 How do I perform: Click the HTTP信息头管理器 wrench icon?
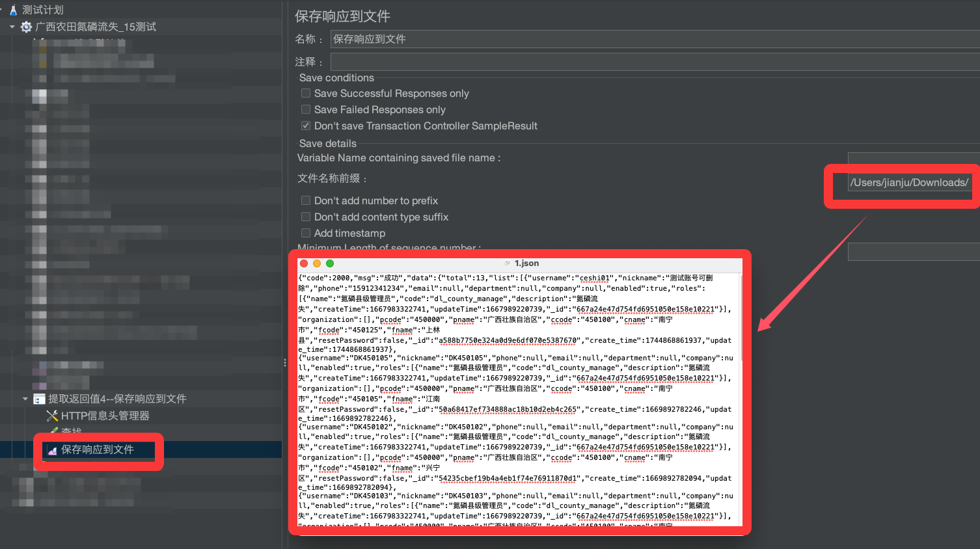[x=52, y=416]
